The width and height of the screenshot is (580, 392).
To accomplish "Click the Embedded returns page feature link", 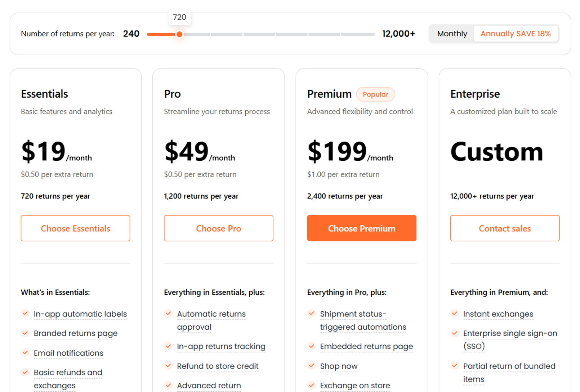I will click(x=366, y=346).
